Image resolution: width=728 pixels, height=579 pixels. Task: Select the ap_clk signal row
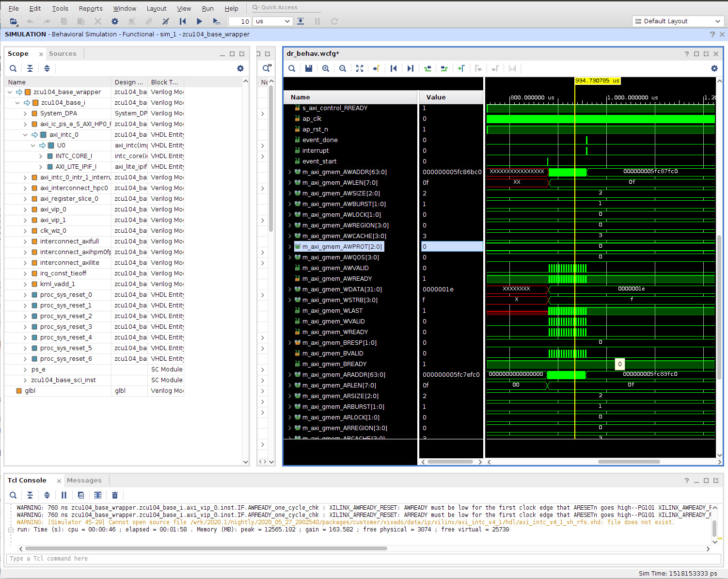[312, 118]
